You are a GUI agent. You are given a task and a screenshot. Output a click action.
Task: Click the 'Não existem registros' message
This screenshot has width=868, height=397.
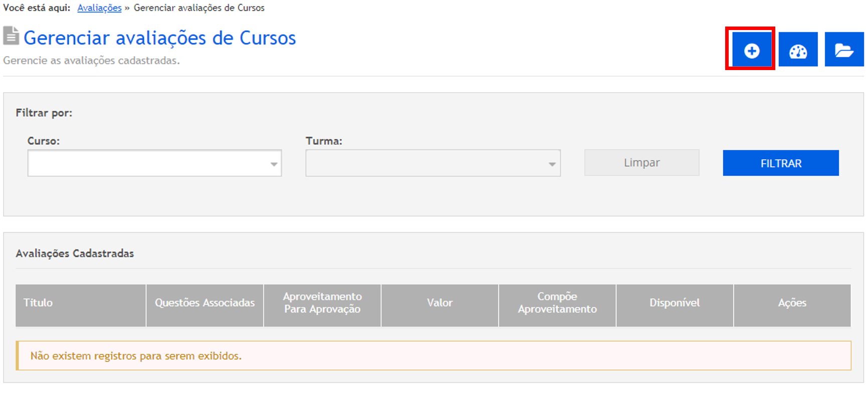pyautogui.click(x=136, y=356)
